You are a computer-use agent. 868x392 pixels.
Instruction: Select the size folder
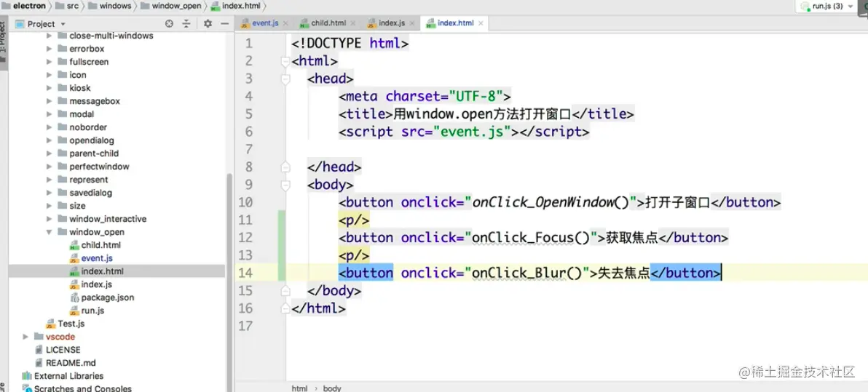click(77, 206)
